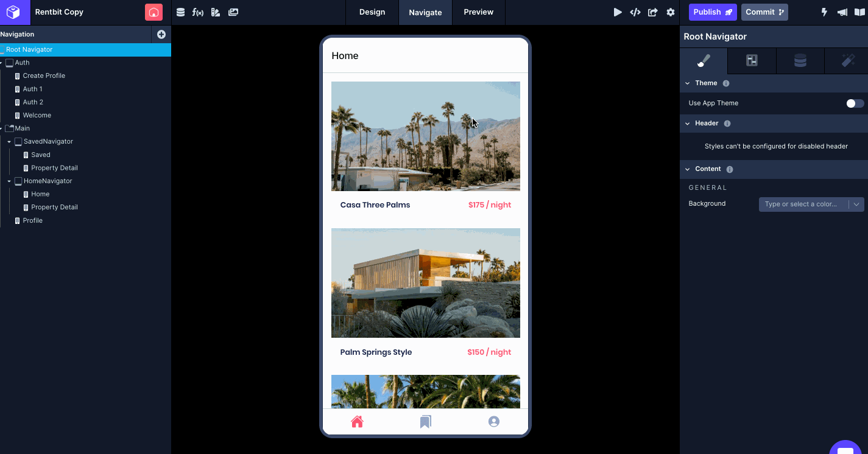Switch to the Design tab
This screenshot has width=868, height=454.
372,12
